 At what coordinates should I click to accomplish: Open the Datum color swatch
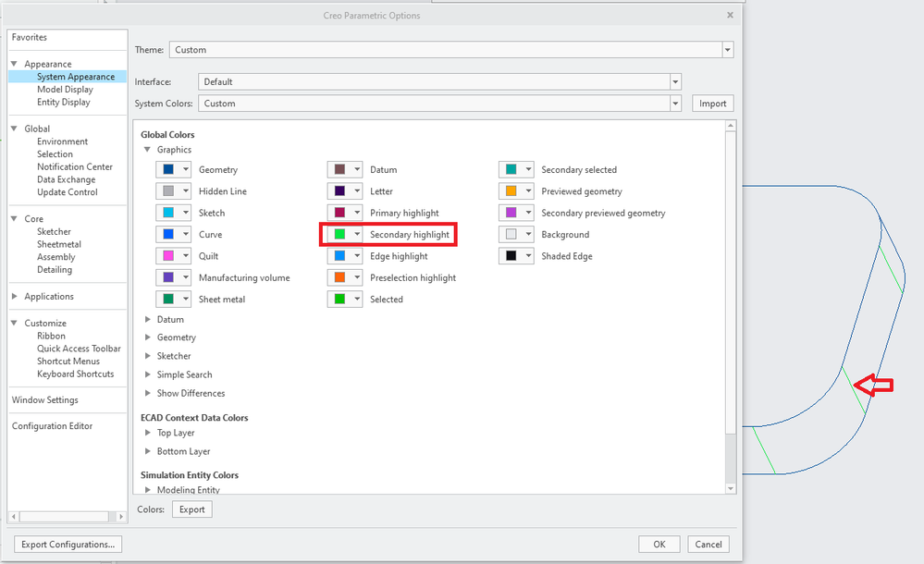click(345, 170)
